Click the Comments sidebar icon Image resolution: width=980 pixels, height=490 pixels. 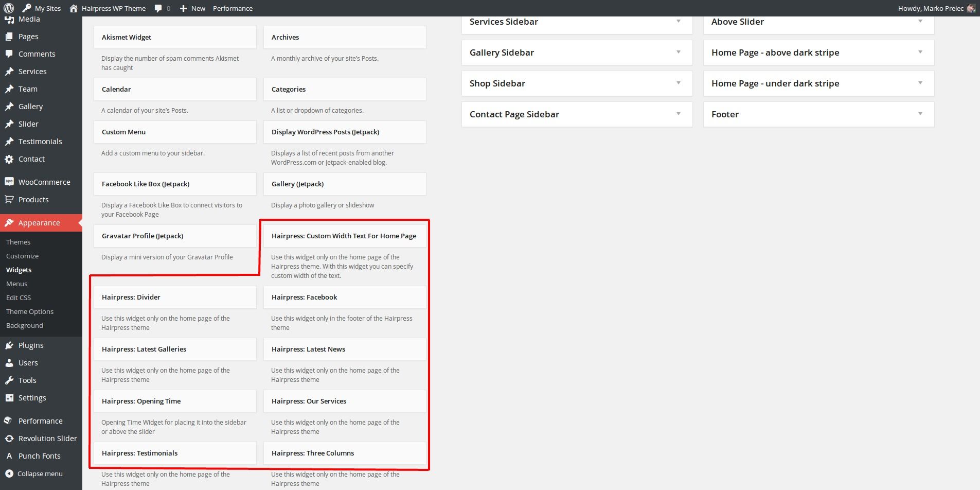pos(9,54)
